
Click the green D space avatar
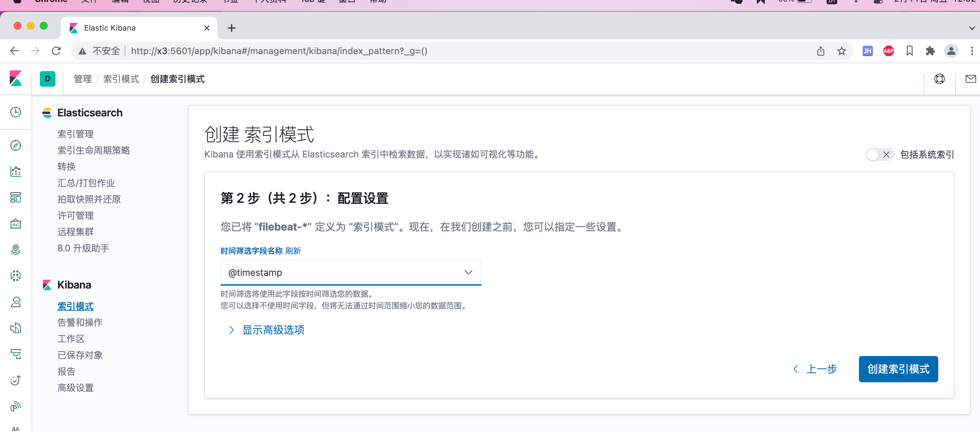click(x=48, y=79)
